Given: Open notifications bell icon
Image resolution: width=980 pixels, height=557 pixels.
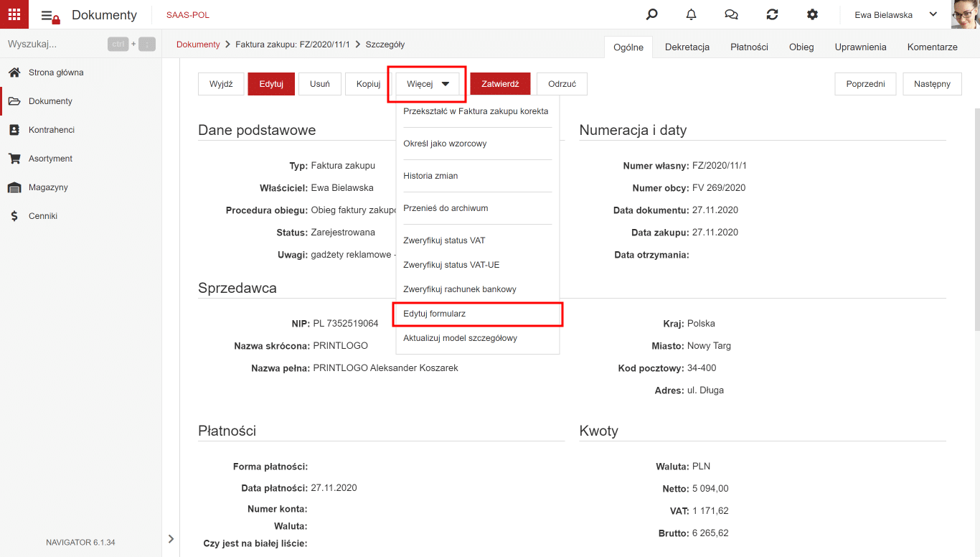Looking at the screenshot, I should click(692, 14).
